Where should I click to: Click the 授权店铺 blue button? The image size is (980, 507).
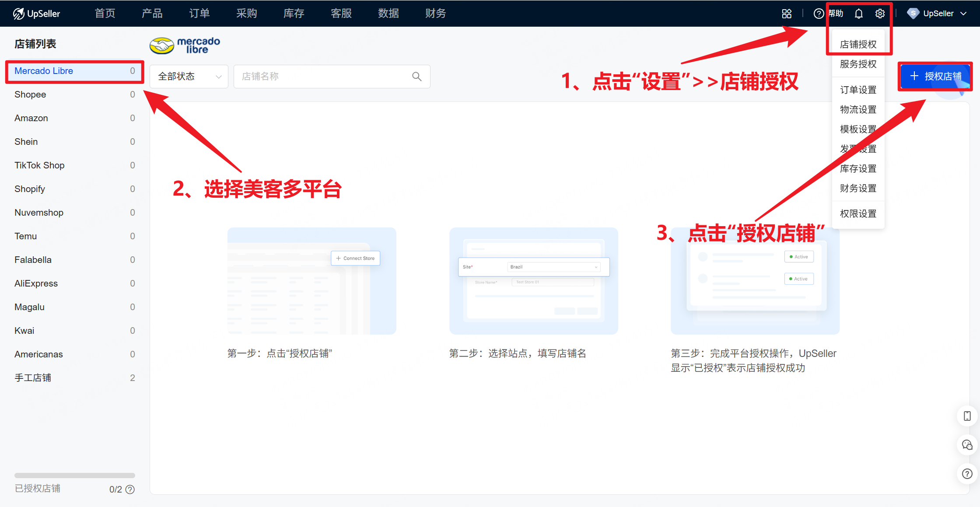pos(935,76)
